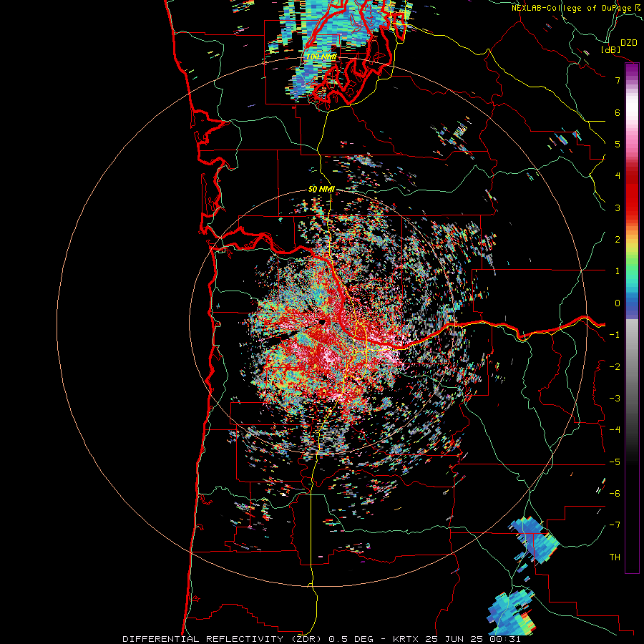644x644 pixels.
Task: Click the 100 NMI range ring label
Action: tap(321, 57)
